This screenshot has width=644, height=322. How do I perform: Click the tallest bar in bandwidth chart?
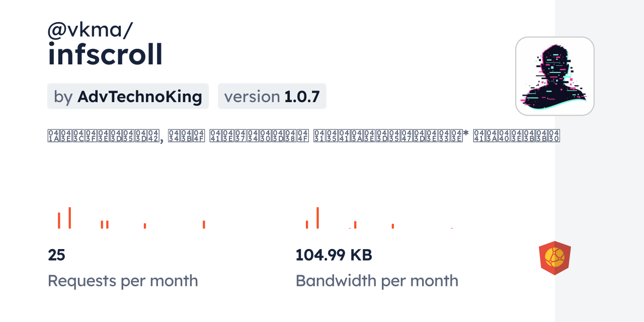click(x=317, y=218)
